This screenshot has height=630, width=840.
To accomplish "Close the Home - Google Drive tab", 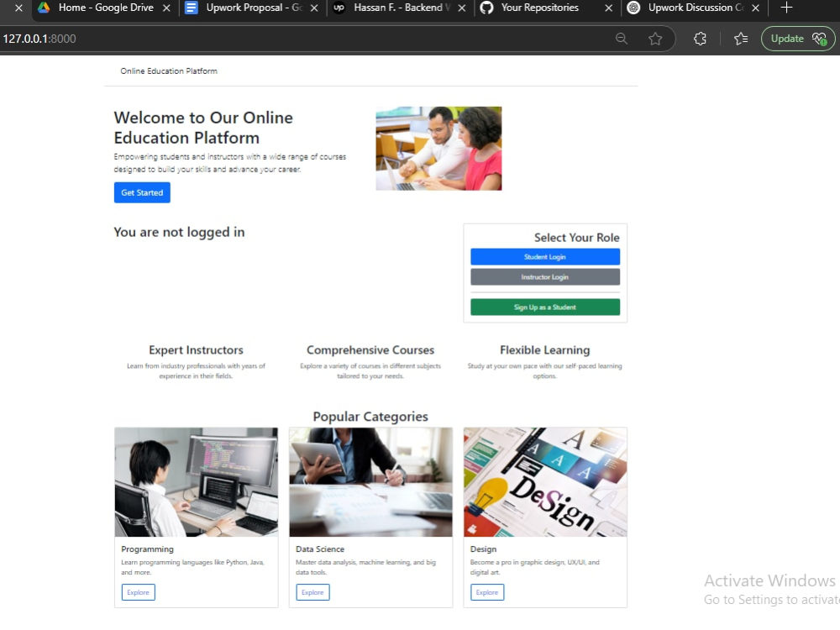I will (x=166, y=8).
